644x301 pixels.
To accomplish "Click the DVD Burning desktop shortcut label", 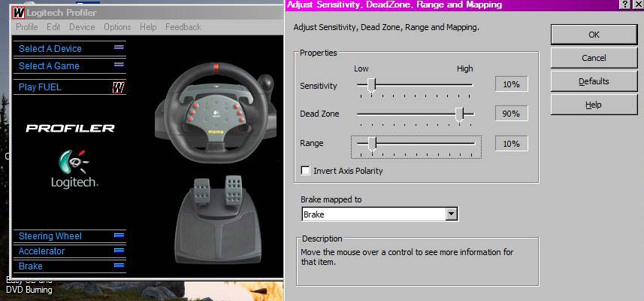I will click(29, 290).
